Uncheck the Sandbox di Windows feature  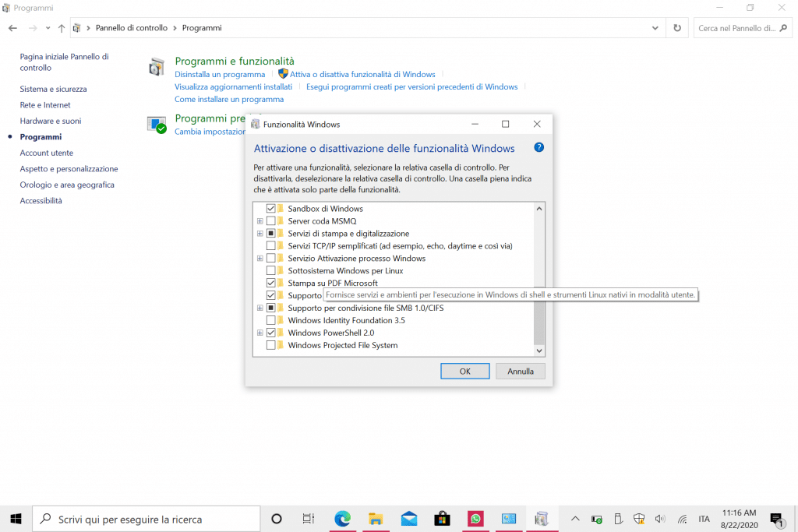(x=271, y=209)
